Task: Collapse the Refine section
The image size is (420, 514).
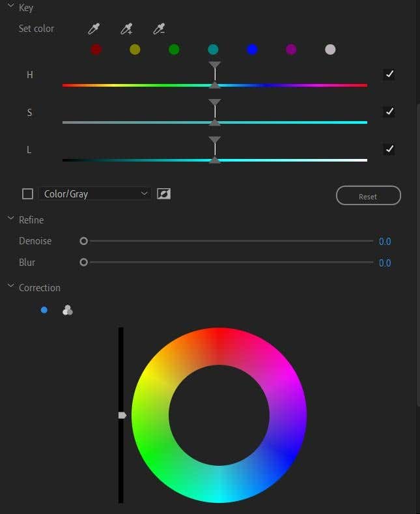Action: coord(10,220)
